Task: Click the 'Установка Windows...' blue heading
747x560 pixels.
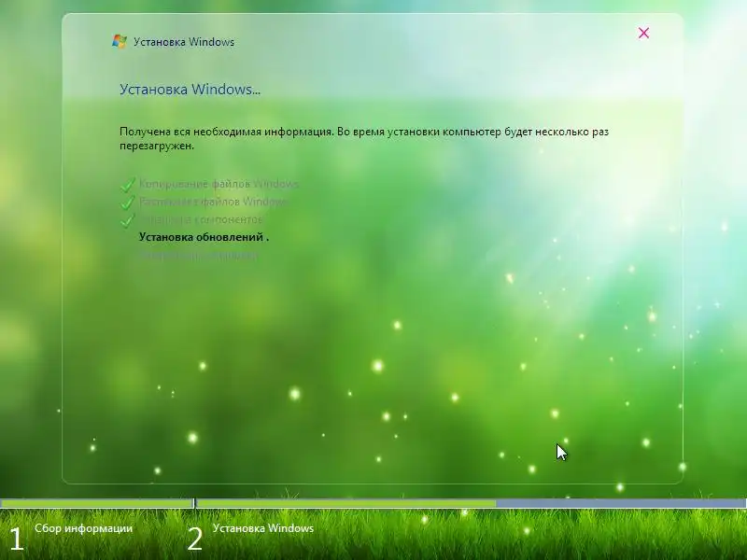Action: click(x=190, y=90)
